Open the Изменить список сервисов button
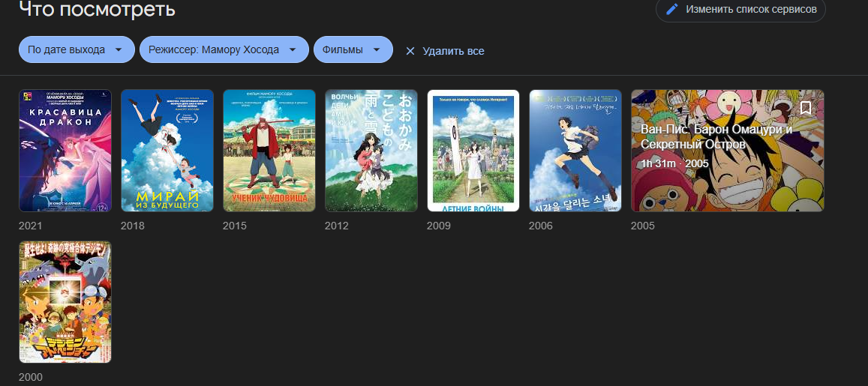The height and width of the screenshot is (386, 868). [x=740, y=10]
